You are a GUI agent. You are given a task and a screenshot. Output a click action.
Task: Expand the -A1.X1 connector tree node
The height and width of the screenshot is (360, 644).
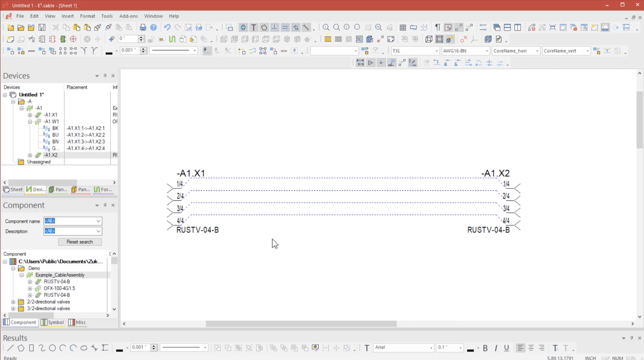(30, 115)
